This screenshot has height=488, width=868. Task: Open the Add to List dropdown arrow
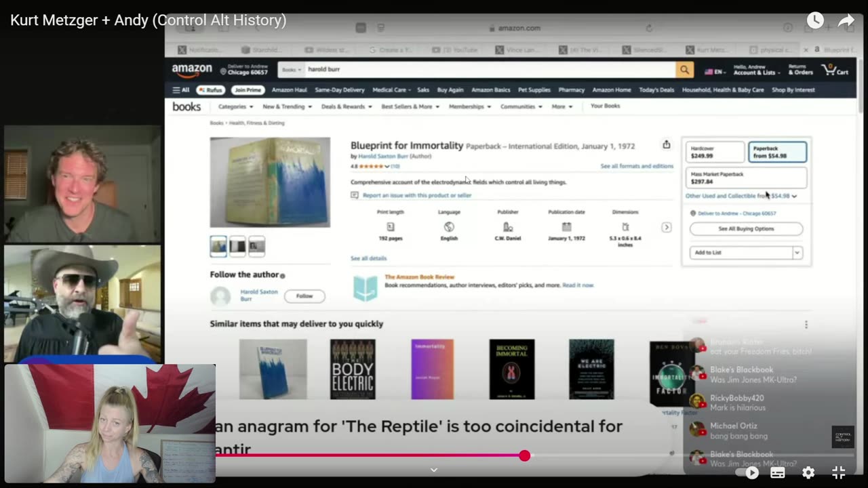point(797,253)
